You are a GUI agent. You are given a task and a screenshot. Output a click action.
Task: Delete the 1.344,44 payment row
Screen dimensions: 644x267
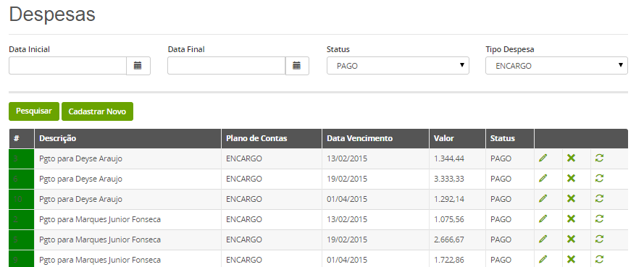pos(571,158)
